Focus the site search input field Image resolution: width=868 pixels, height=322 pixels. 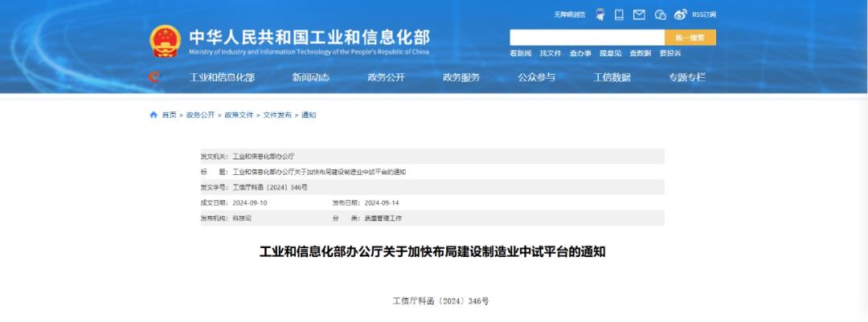click(587, 38)
